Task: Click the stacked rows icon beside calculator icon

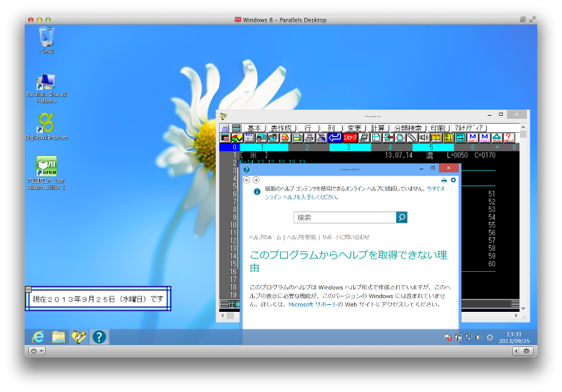Action: click(x=236, y=128)
